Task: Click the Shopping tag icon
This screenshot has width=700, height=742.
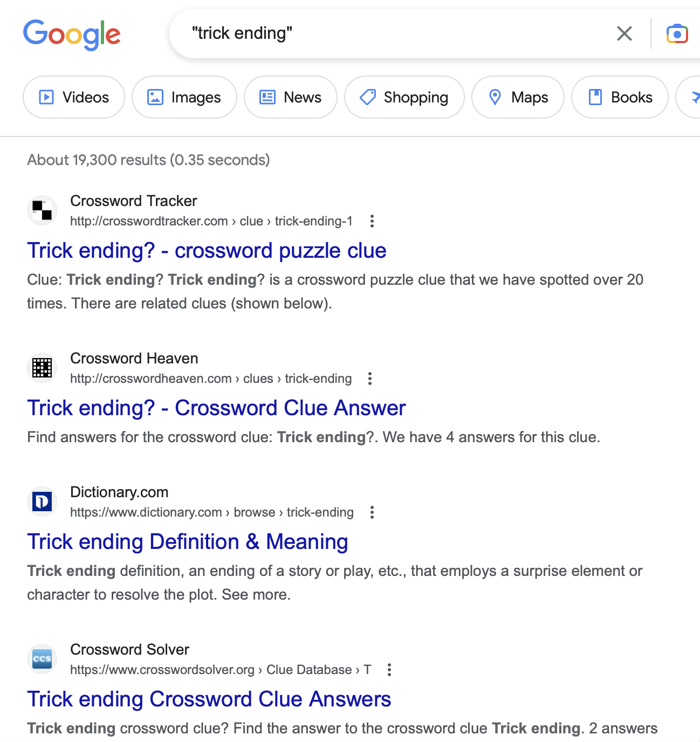Action: [x=367, y=97]
